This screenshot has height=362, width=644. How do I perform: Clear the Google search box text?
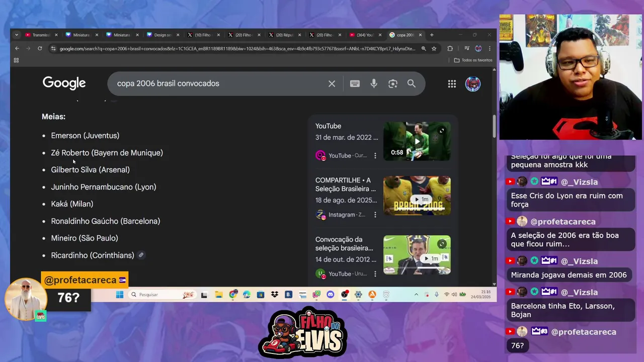tap(332, 83)
